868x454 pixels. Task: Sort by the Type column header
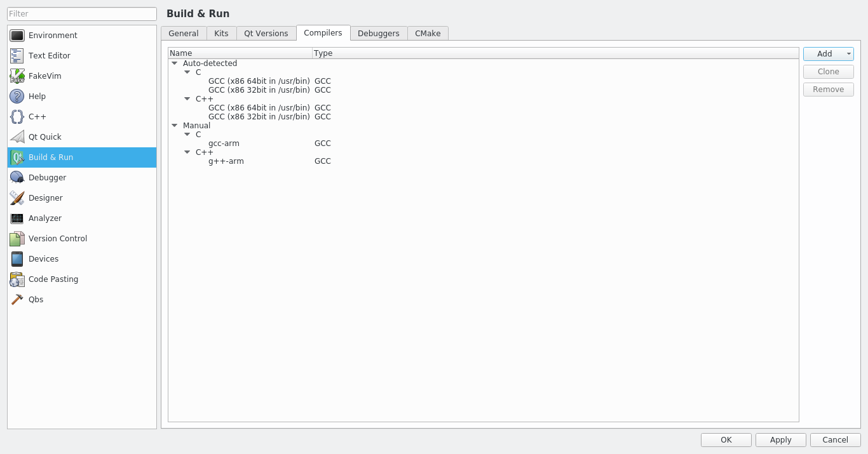(555, 53)
